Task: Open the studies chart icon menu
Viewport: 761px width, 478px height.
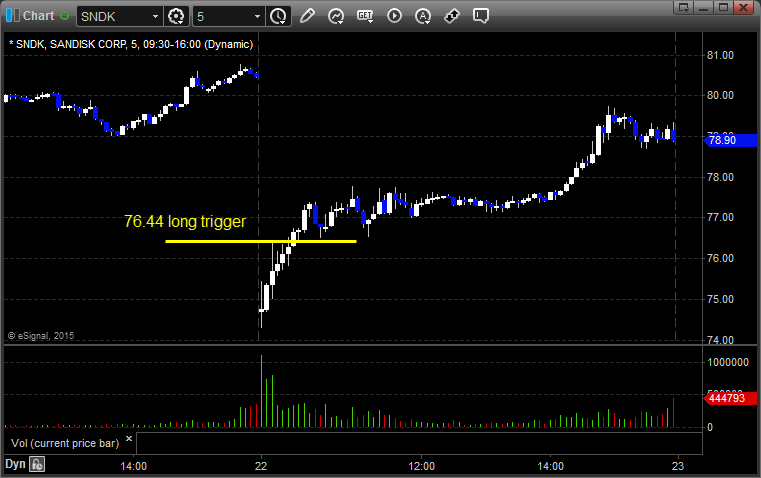Action: (x=336, y=16)
